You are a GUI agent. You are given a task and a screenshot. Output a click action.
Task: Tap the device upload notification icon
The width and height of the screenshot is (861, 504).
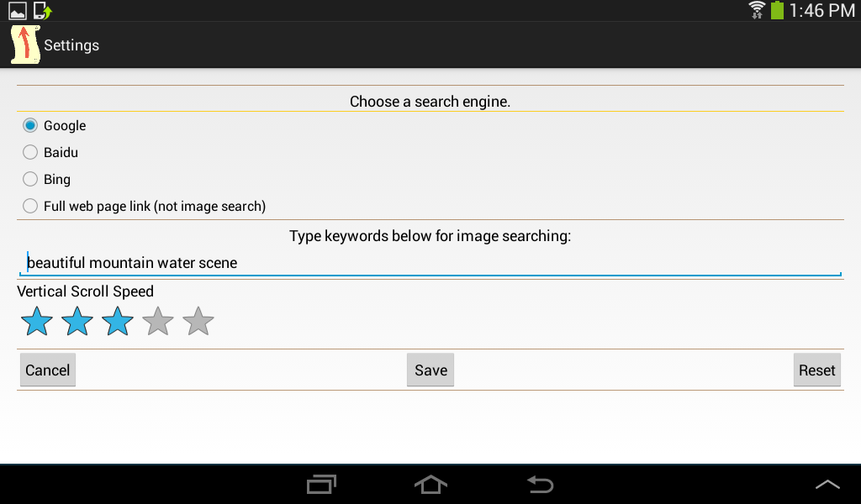pos(42,11)
